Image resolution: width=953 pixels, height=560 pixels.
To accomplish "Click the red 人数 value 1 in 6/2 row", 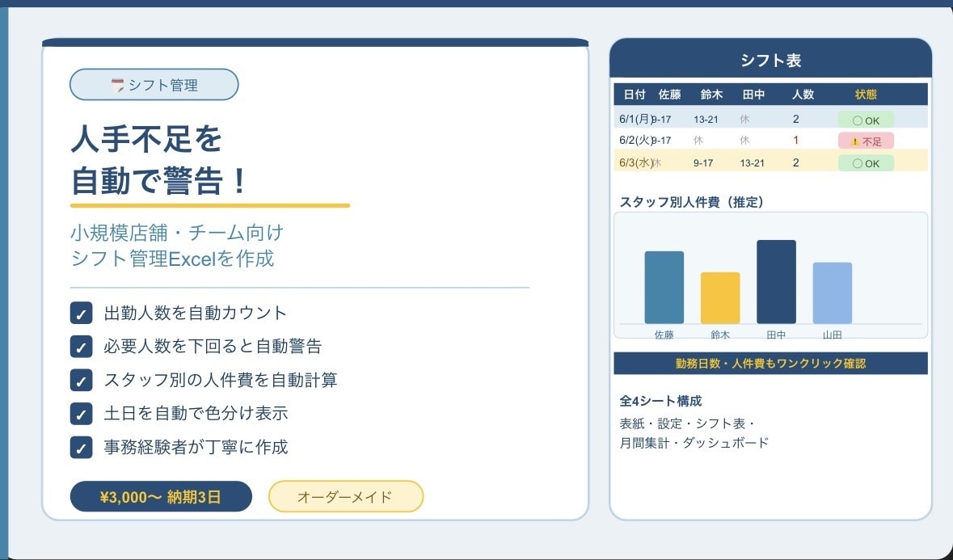I will [x=796, y=141].
